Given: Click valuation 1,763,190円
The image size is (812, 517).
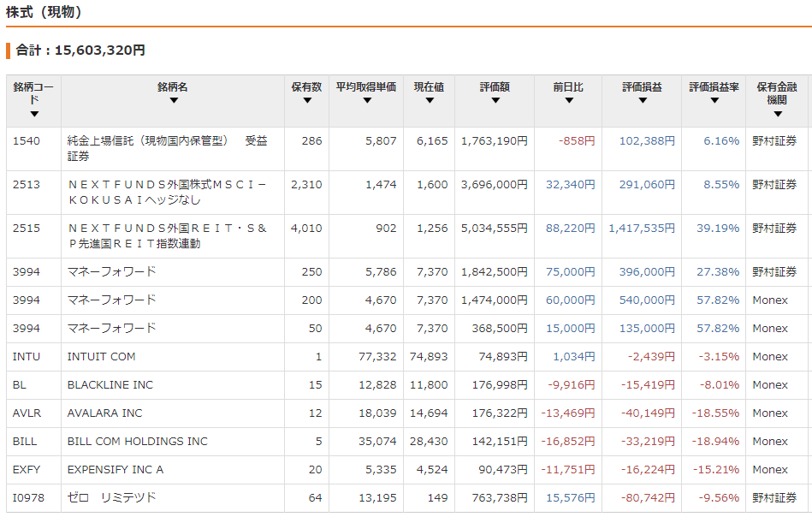Looking at the screenshot, I should [495, 141].
